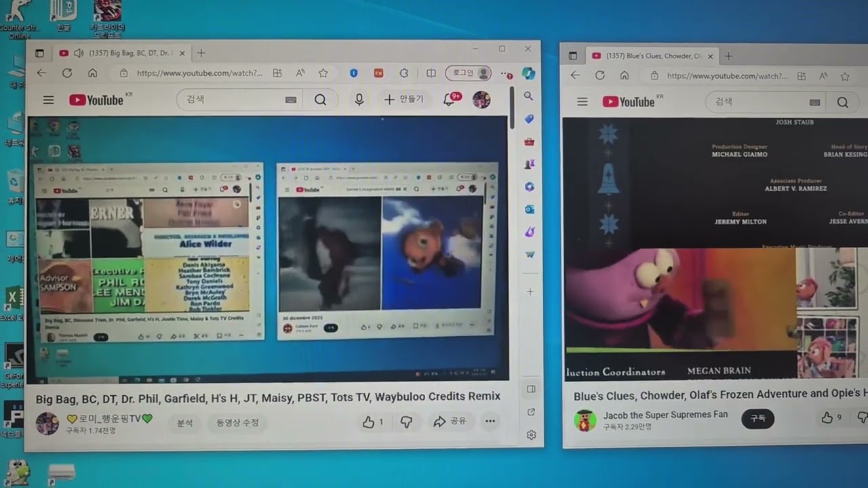Close the Blue's Clues tab
Image resolution: width=868 pixels, height=488 pixels.
[710, 56]
